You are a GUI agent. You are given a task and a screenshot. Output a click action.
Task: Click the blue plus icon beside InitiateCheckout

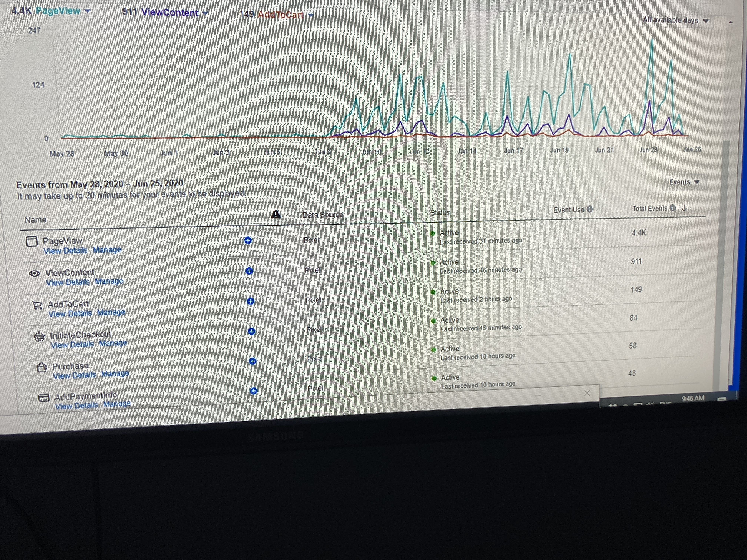252,331
